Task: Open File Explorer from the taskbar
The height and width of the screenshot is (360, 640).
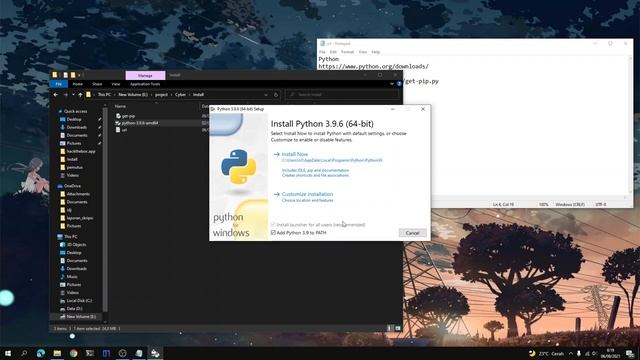Action: point(57,353)
